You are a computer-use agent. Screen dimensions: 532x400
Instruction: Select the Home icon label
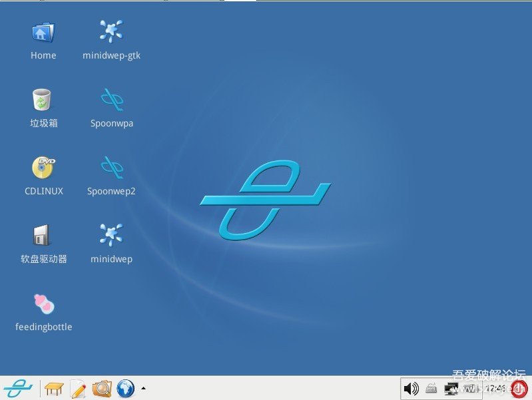(x=43, y=55)
